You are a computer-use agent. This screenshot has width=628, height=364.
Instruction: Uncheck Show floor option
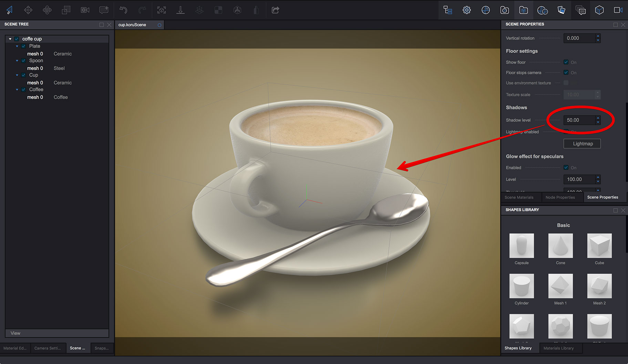coord(566,62)
